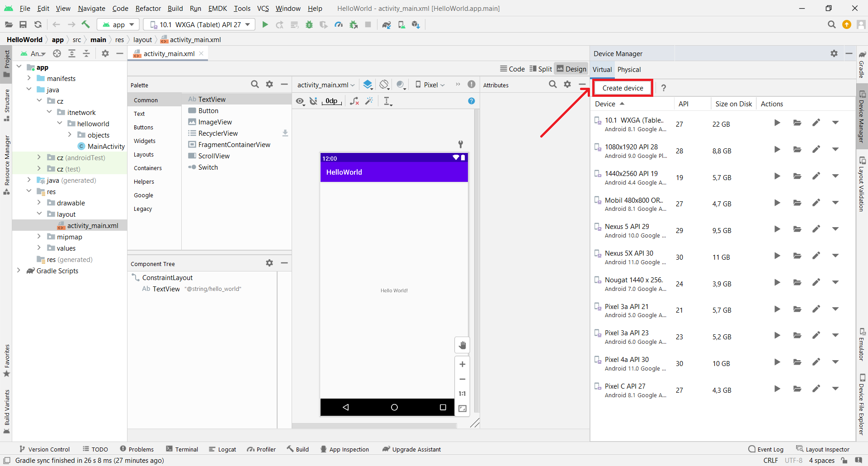Zoom in on the design canvas

462,364
